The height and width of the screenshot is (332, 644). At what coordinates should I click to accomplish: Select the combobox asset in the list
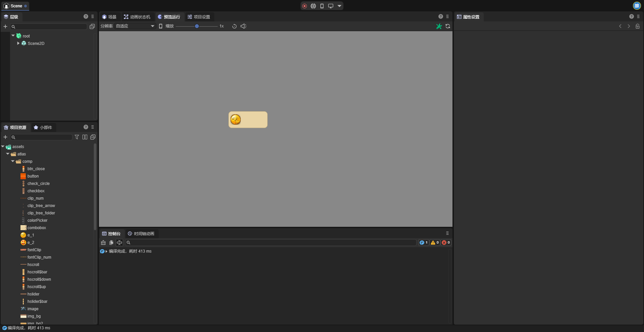(37, 228)
